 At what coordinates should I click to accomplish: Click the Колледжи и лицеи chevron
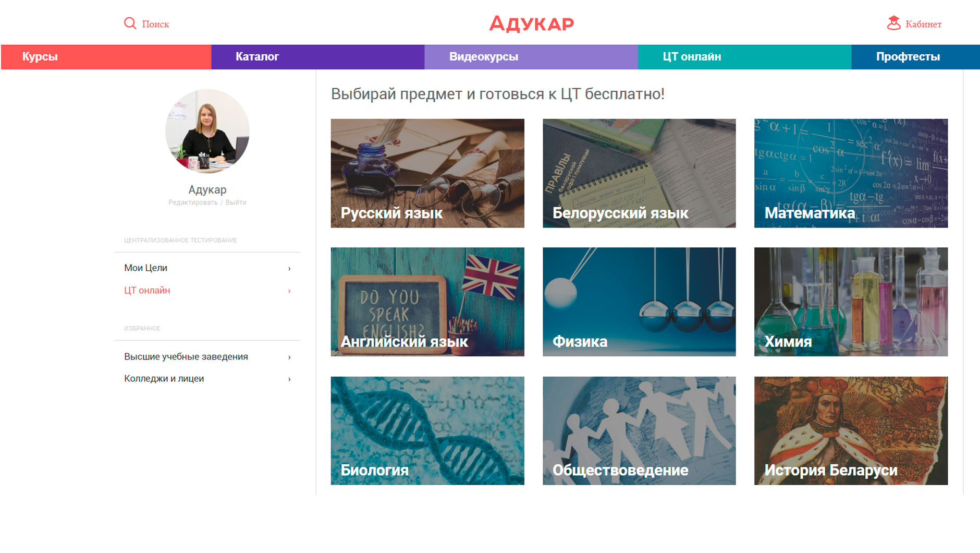tap(289, 379)
